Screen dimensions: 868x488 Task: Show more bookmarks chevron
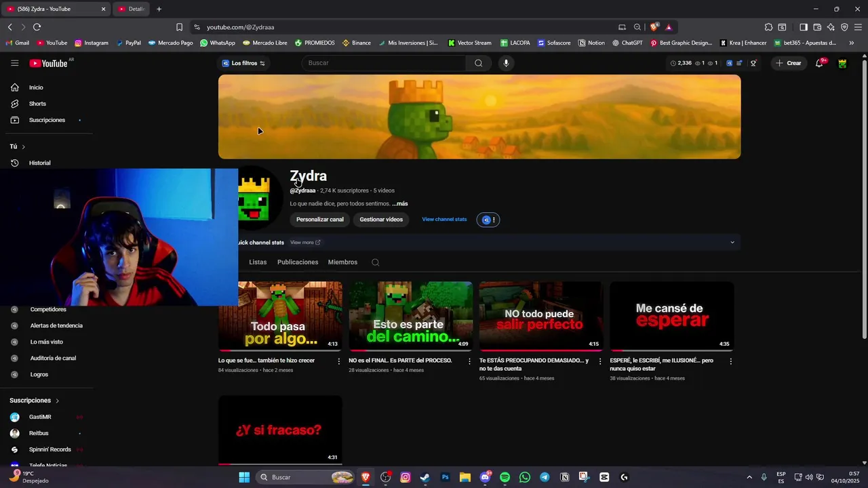(852, 43)
